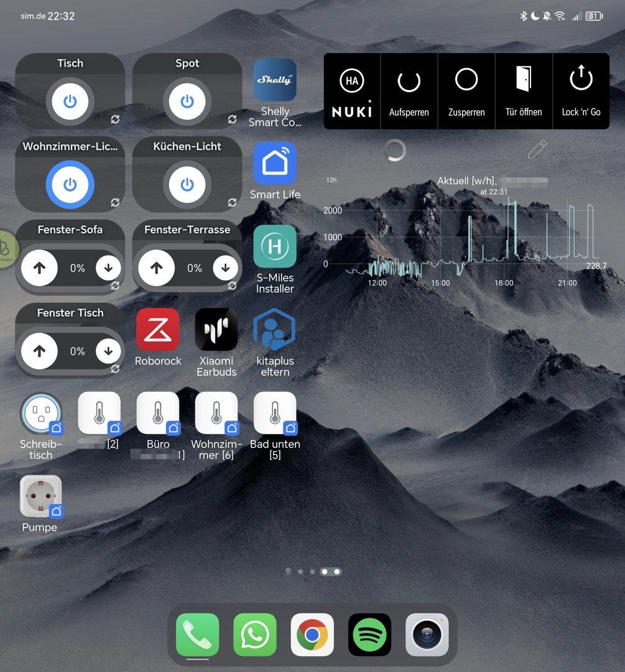This screenshot has width=625, height=672.
Task: Open the Shelly Smart Control app
Action: (275, 80)
